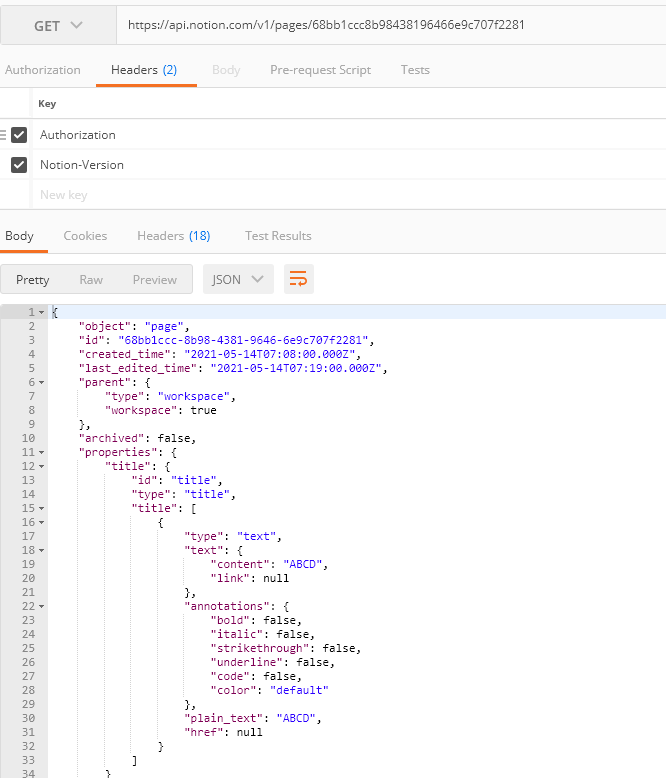
Task: Collapse the "title" array at line 15
Action: click(x=42, y=508)
